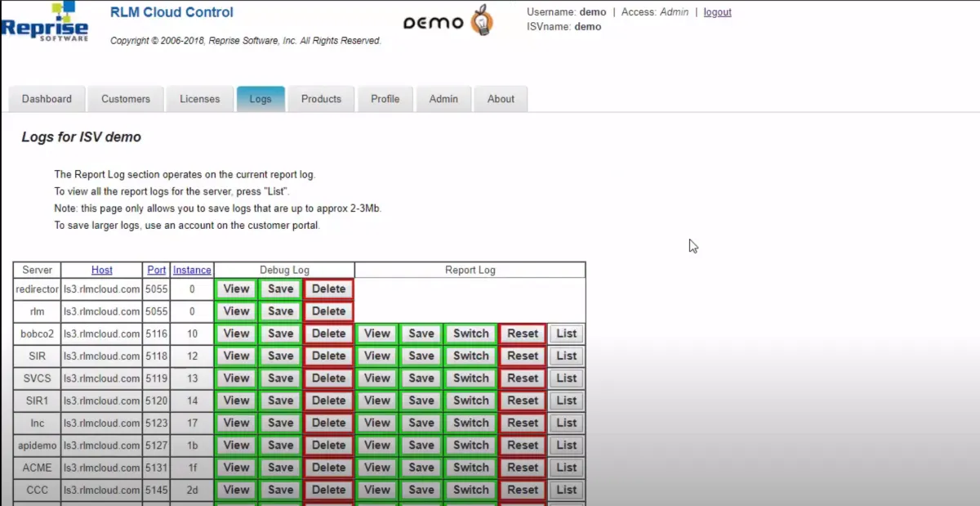Reset report log for SIR server
The height and width of the screenshot is (506, 980).
pos(523,356)
